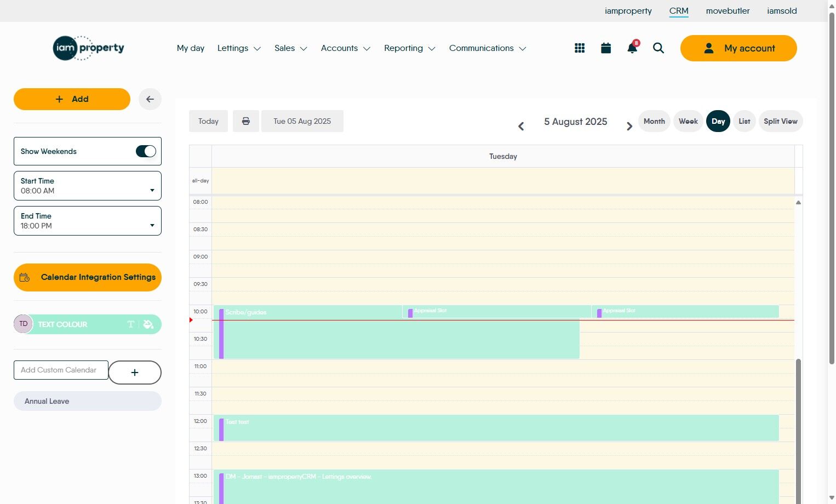Print the calendar using the printer icon
The image size is (836, 504).
[246, 121]
